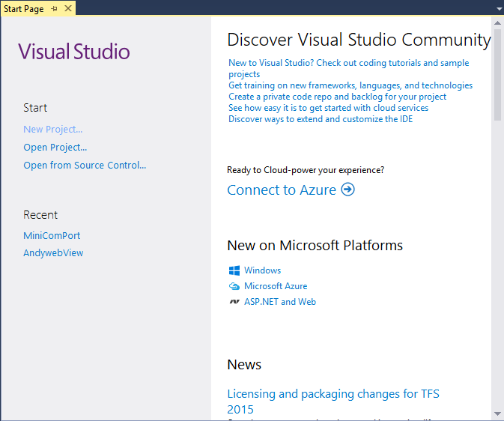This screenshot has height=421, width=504.
Task: Open get started with cloud services link
Action: [x=329, y=108]
